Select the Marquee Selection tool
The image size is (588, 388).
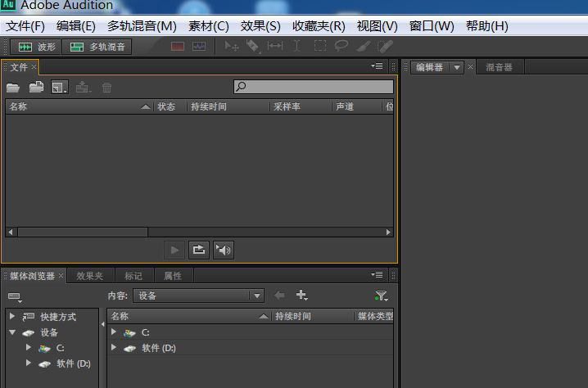pos(320,46)
